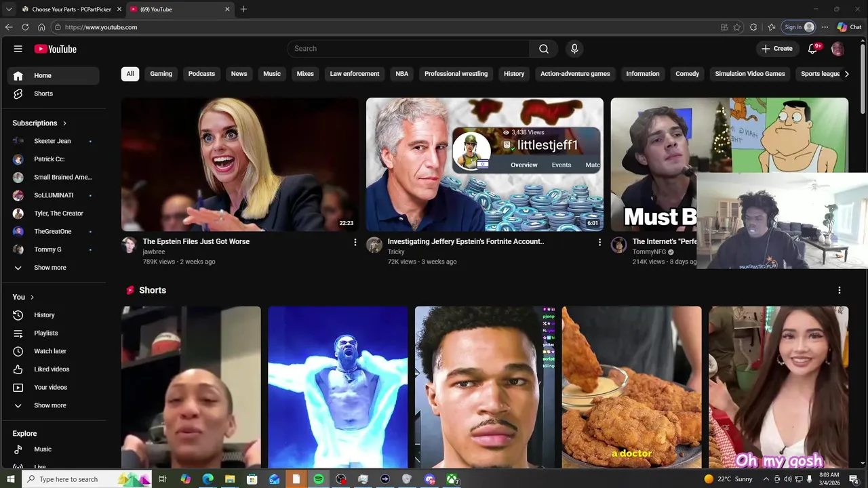
Task: Add page to favorites star
Action: [x=737, y=27]
